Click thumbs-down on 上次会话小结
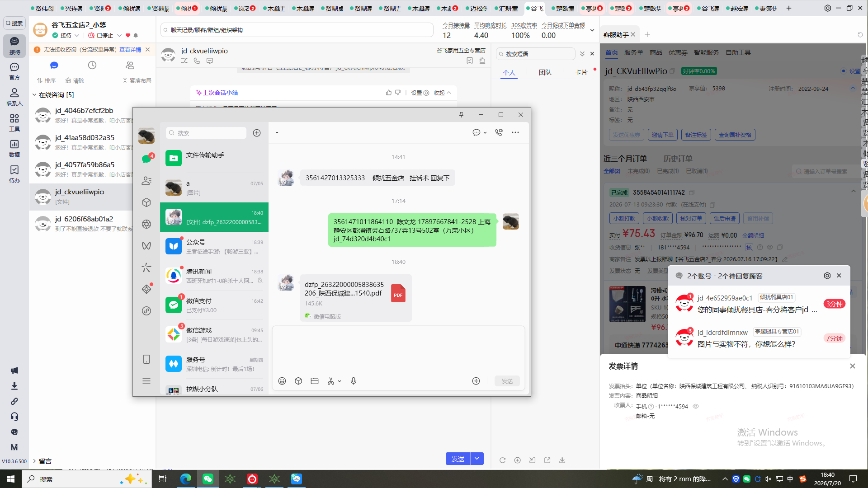This screenshot has width=868, height=488. 398,93
